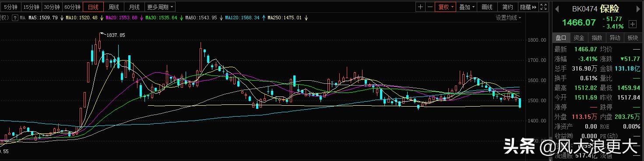Select the 盘口 tab

pyautogui.click(x=561, y=38)
